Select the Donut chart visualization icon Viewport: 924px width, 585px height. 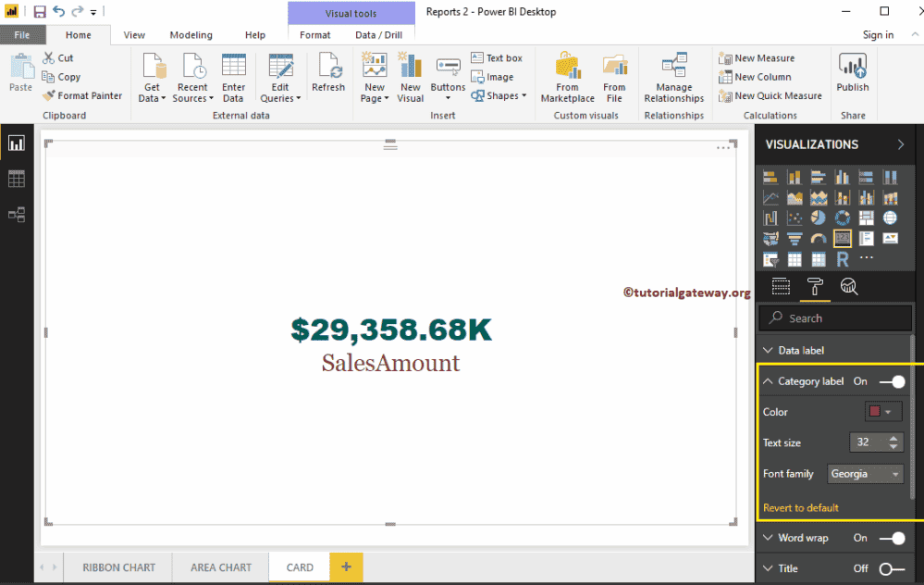[842, 218]
